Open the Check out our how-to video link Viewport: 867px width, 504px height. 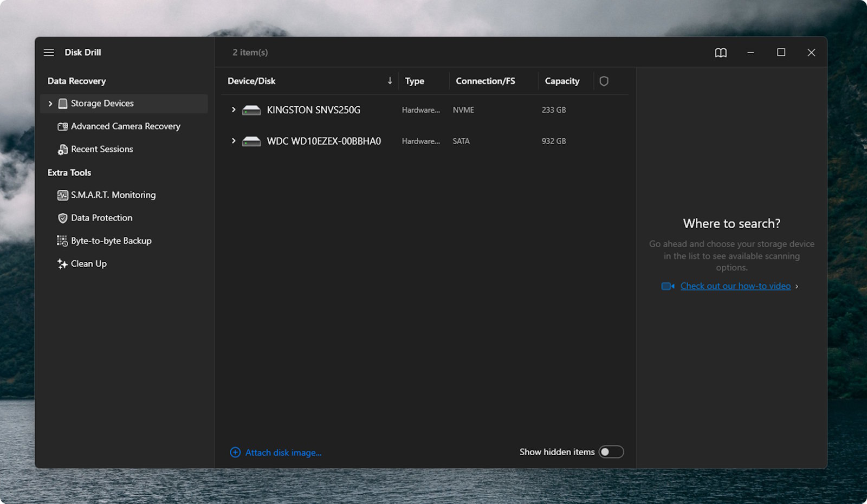click(735, 286)
